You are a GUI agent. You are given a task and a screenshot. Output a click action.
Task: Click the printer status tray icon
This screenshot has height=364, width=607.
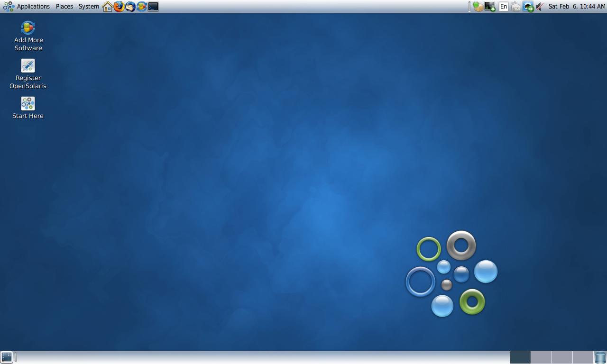[515, 7]
